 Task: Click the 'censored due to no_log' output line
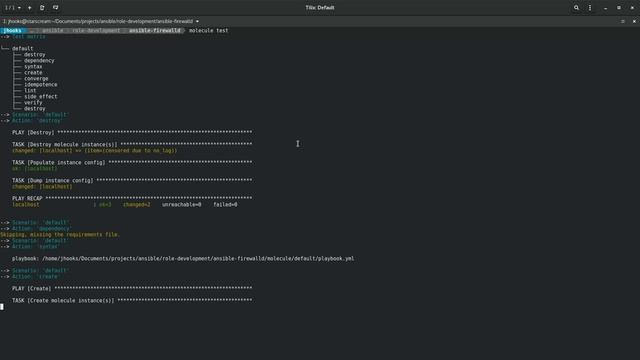94,150
